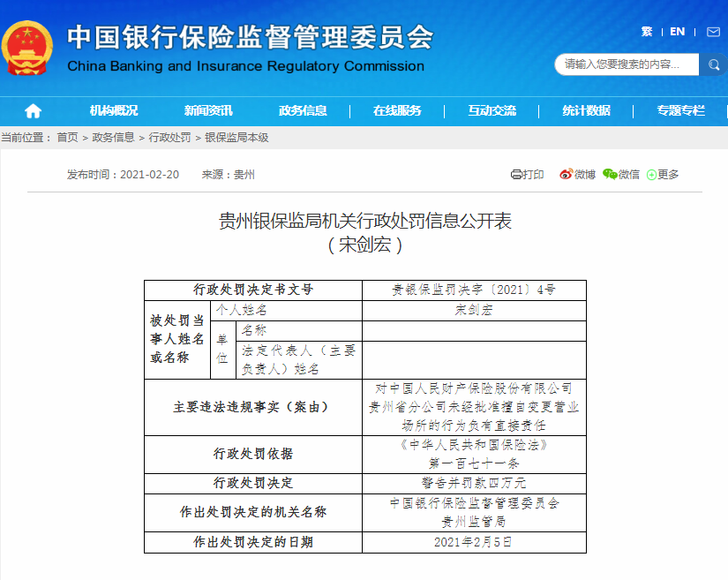The image size is (728, 580).
Task: Open 新闻资讯 menu
Action: click(208, 110)
